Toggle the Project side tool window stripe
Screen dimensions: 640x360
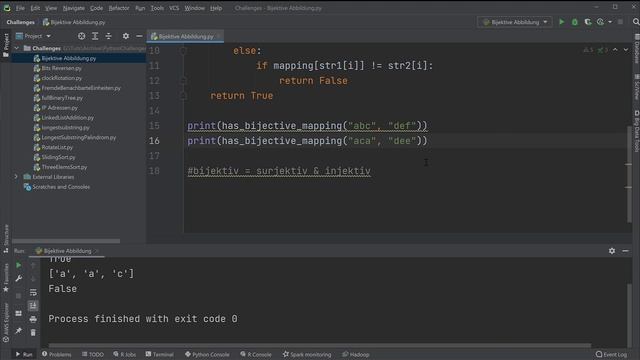[x=6, y=45]
